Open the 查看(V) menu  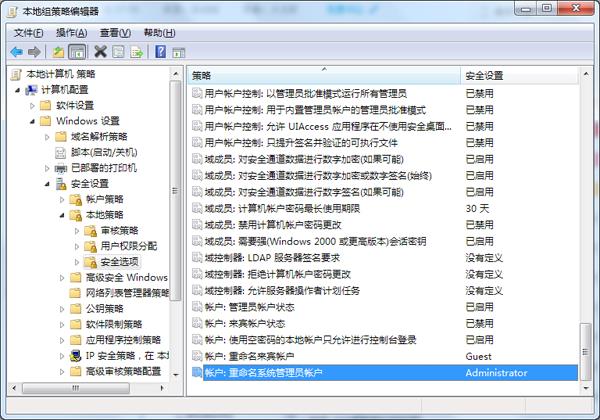114,32
